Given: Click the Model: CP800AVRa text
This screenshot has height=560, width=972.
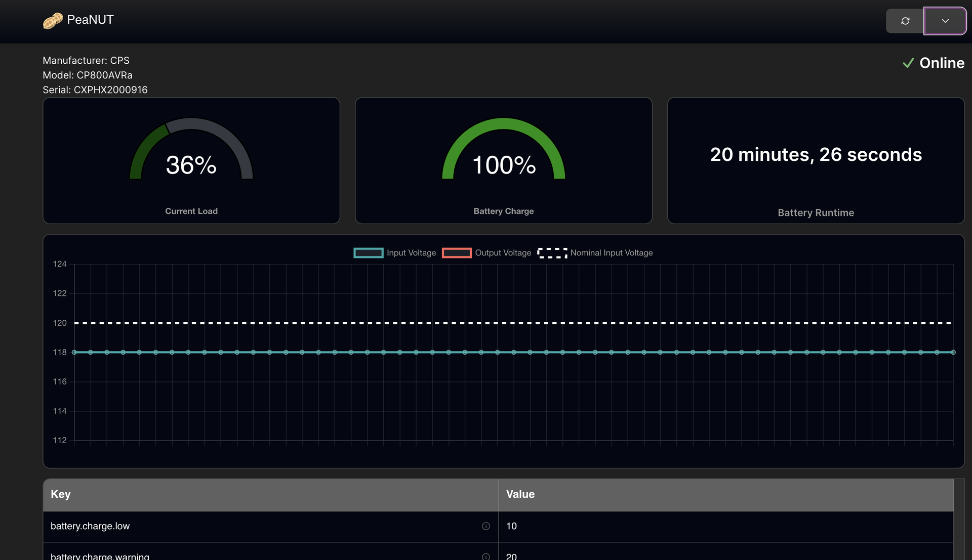Looking at the screenshot, I should click(88, 75).
